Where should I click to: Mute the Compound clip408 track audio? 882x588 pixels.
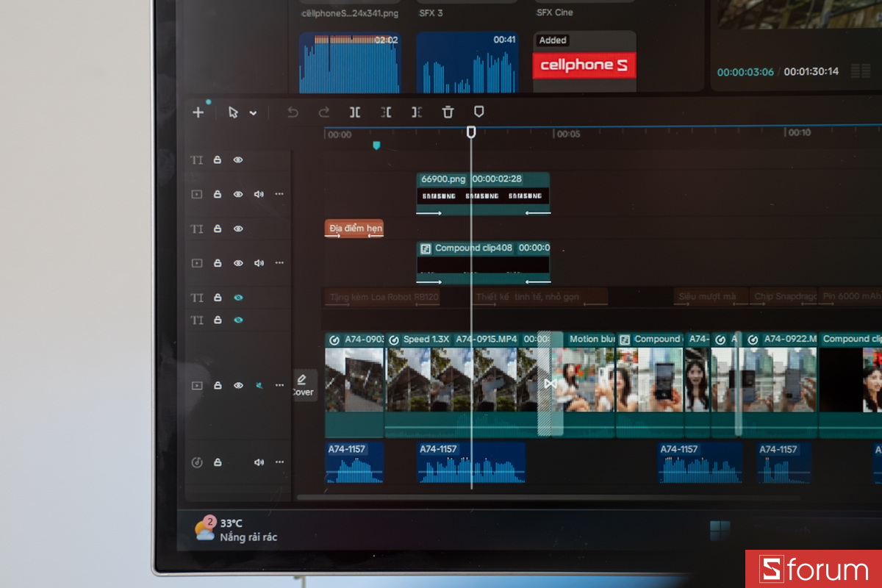tap(259, 263)
